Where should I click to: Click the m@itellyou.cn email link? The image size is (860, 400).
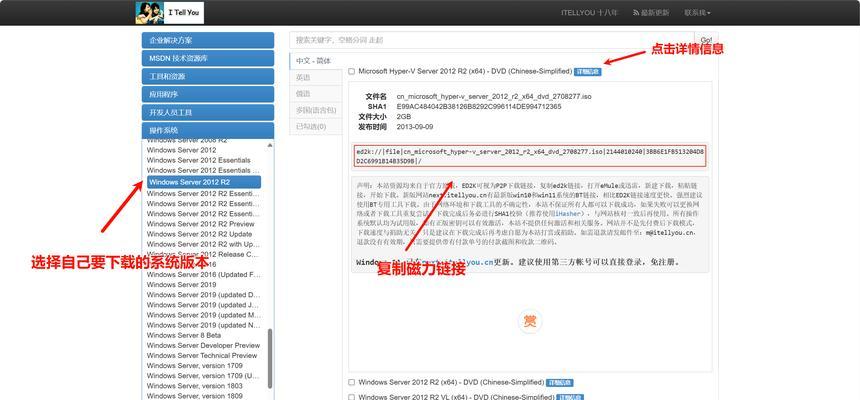click(x=668, y=233)
